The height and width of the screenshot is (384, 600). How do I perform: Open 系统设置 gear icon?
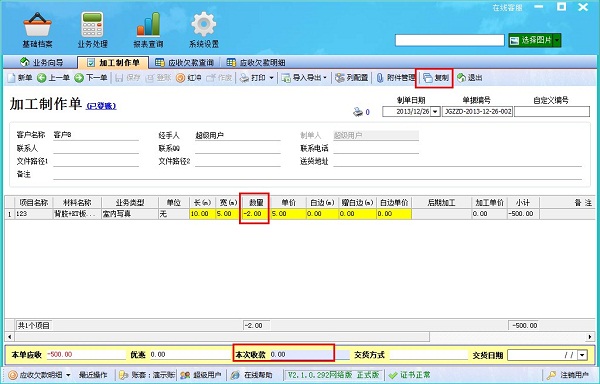pos(204,30)
